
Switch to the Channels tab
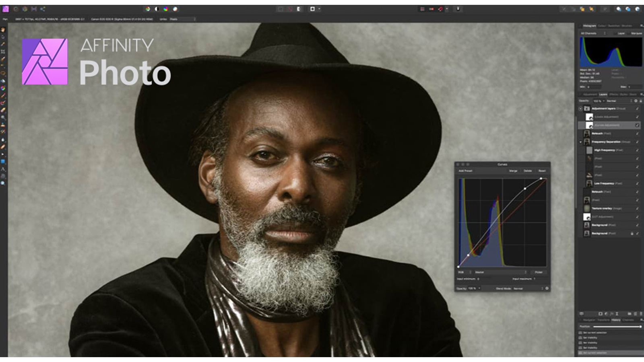[628, 320]
